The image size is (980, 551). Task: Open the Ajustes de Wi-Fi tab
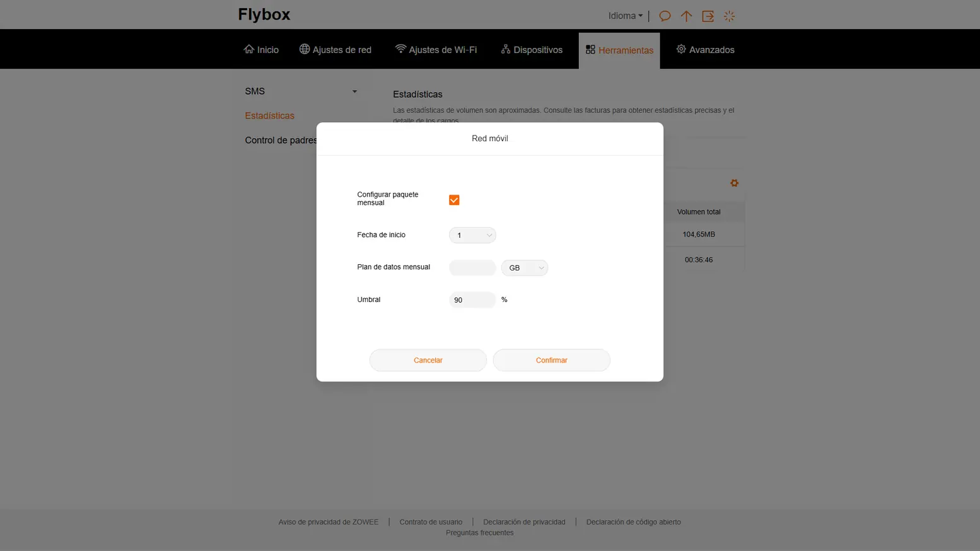pyautogui.click(x=436, y=50)
